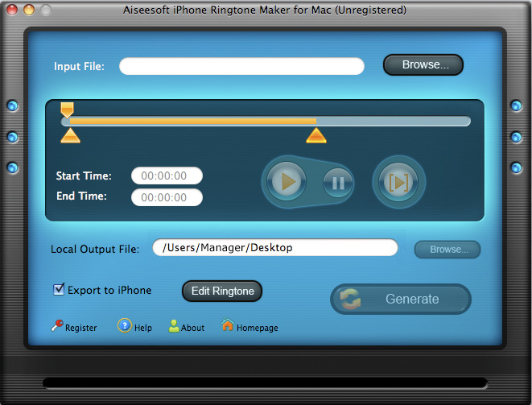Click the Generate button label
This screenshot has height=405, width=532.
pyautogui.click(x=412, y=299)
